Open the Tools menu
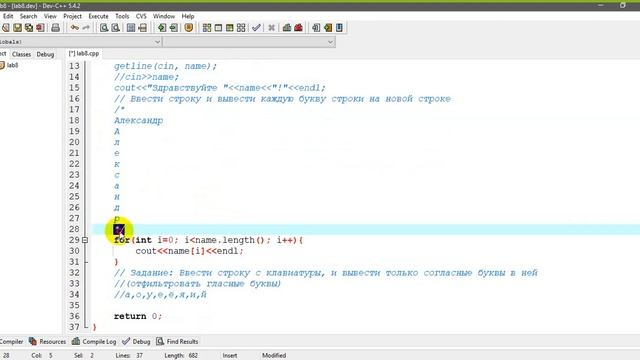Screen dimensions: 640x360 [x=122, y=16]
